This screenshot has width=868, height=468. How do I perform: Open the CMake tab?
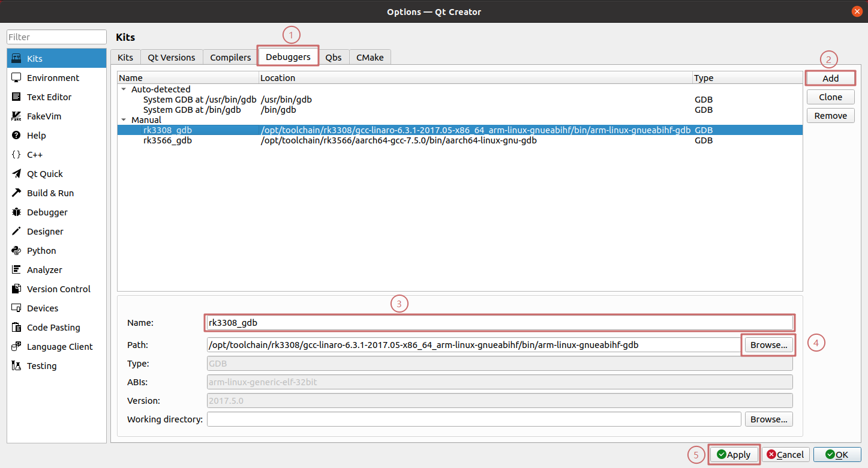coord(370,58)
